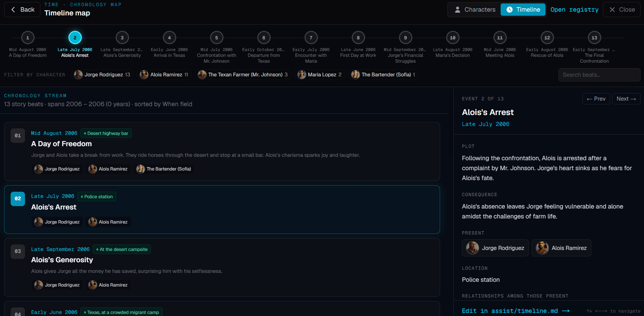Open Alois Ramirez in Present section
This screenshot has height=316, width=644.
562,248
